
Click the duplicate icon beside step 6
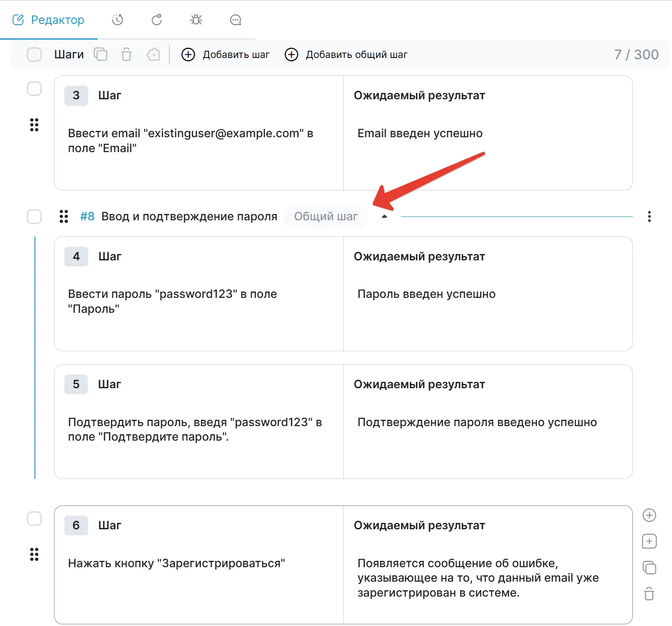coord(649,568)
